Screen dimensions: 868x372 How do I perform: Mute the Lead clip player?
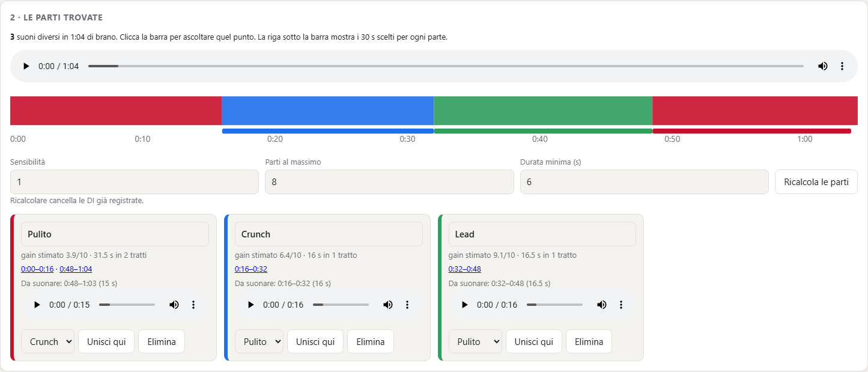click(601, 305)
